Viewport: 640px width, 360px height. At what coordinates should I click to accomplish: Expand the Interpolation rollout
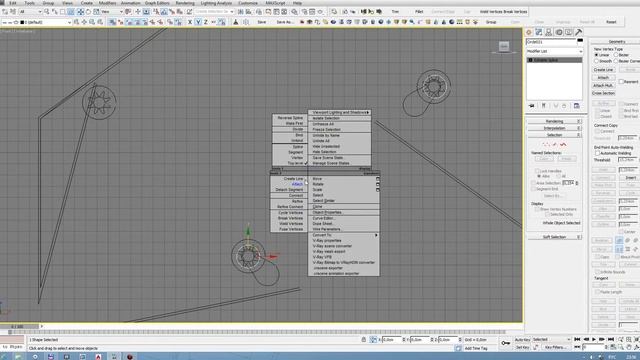point(554,128)
